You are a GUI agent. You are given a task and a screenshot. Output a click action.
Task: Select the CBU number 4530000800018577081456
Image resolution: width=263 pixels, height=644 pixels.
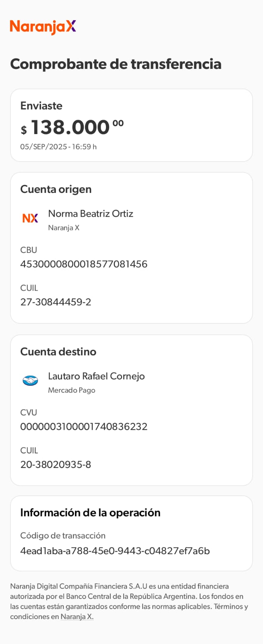click(x=84, y=264)
